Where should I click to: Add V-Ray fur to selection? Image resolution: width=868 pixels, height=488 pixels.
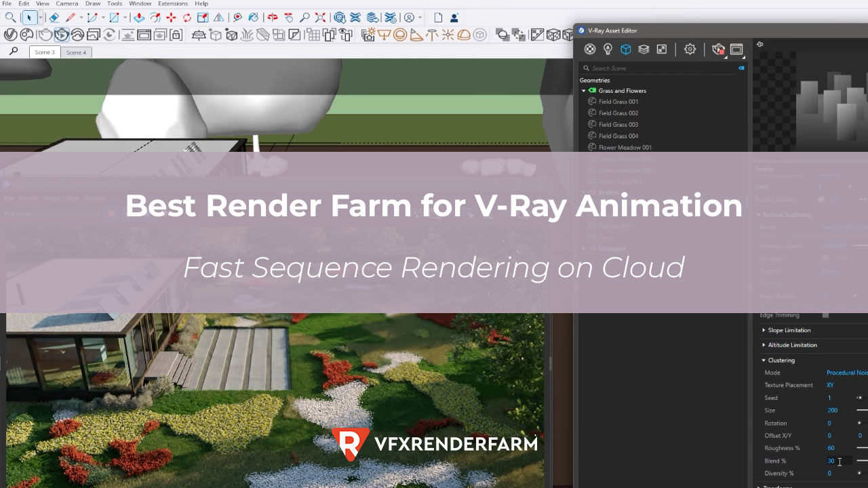coord(248,35)
